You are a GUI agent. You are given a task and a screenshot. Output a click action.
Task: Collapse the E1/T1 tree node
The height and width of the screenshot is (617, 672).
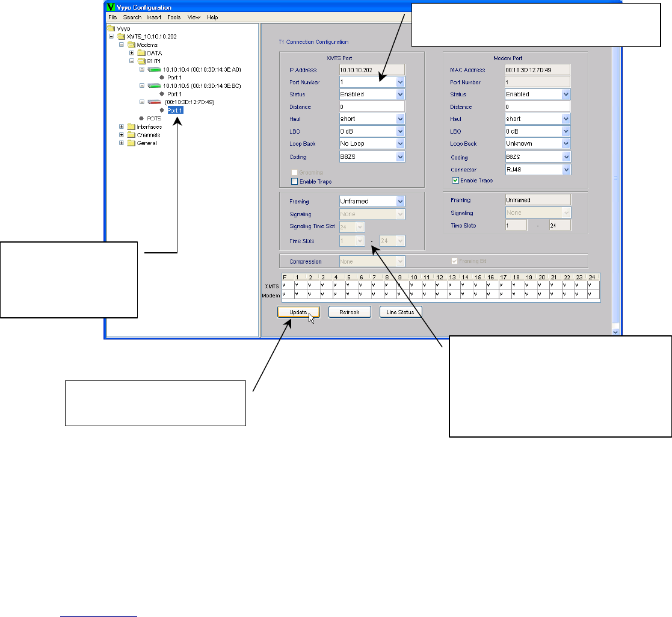pyautogui.click(x=132, y=61)
